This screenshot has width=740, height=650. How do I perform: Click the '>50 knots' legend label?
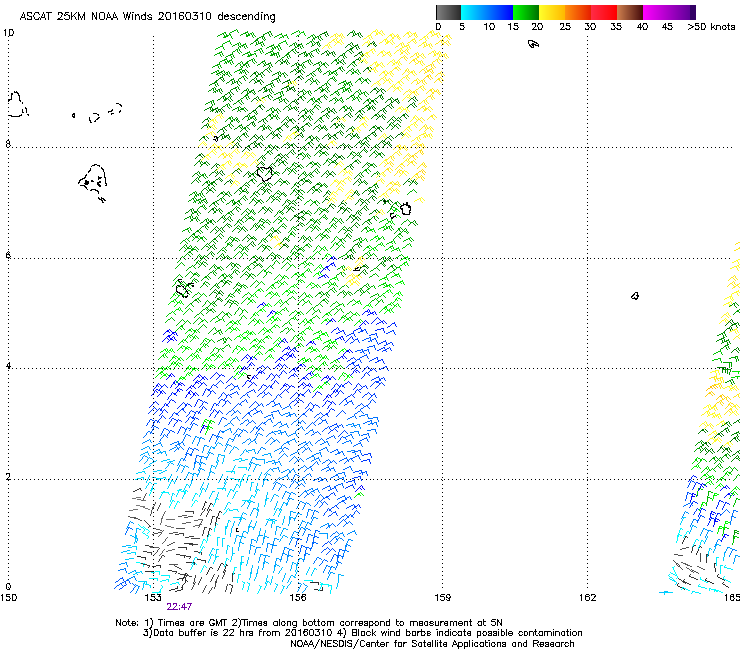click(x=711, y=27)
